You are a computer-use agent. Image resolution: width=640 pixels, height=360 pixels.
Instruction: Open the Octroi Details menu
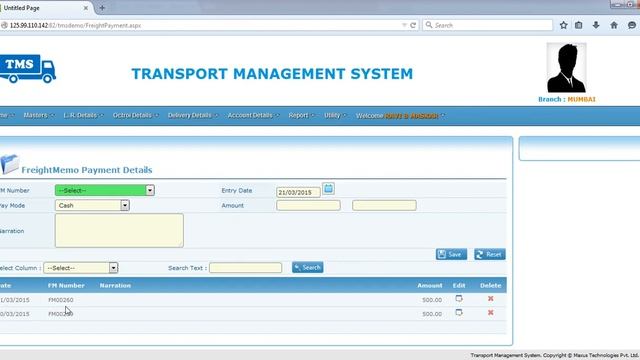click(x=135, y=116)
